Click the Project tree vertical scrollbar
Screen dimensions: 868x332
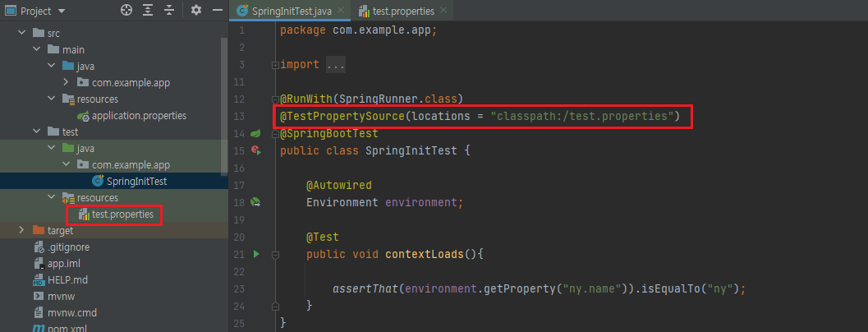(x=224, y=105)
